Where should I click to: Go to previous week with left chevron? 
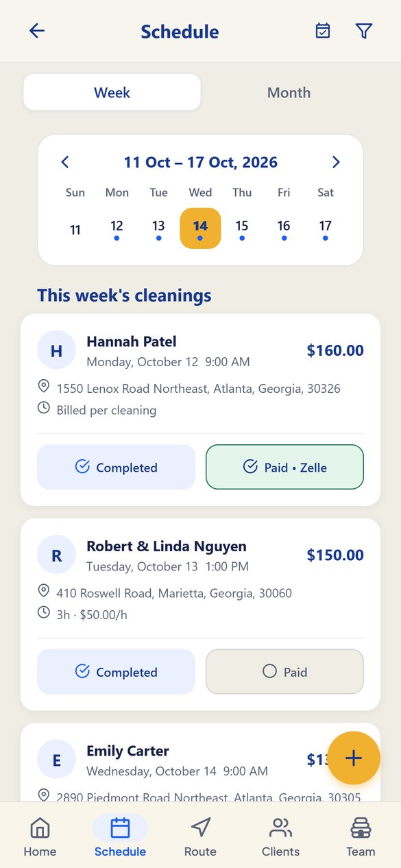tap(65, 162)
